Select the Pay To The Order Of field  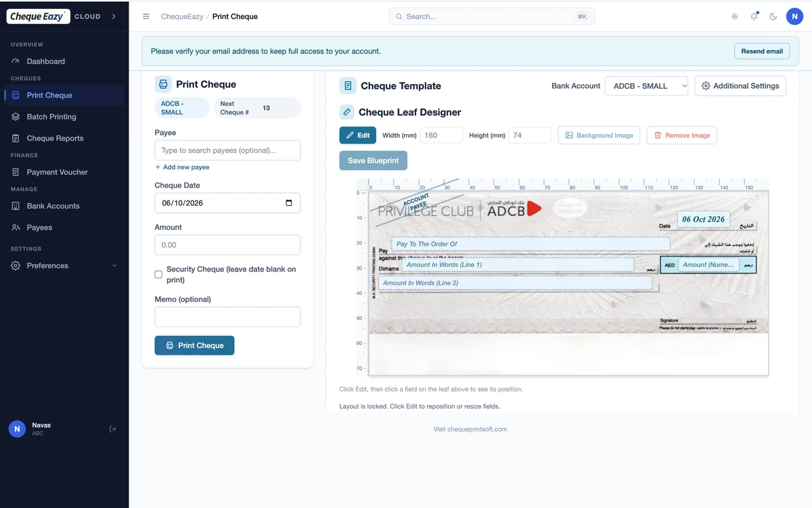point(531,244)
